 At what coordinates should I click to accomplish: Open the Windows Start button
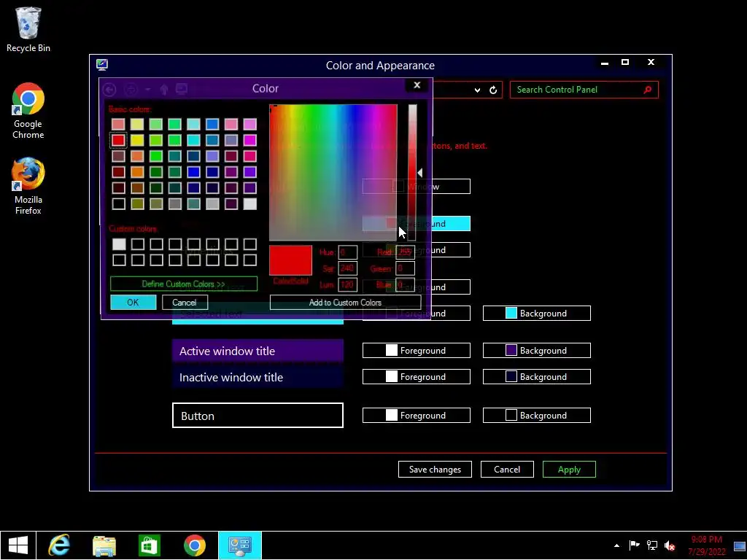coord(18,545)
